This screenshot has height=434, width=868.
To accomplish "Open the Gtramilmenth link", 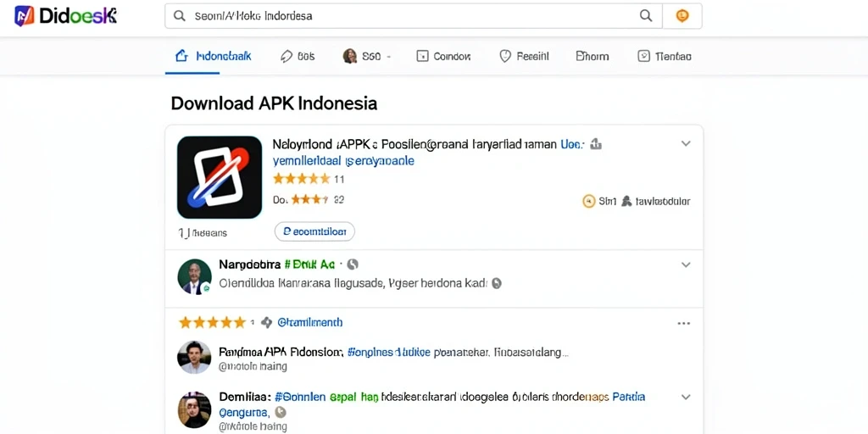I will [x=309, y=322].
